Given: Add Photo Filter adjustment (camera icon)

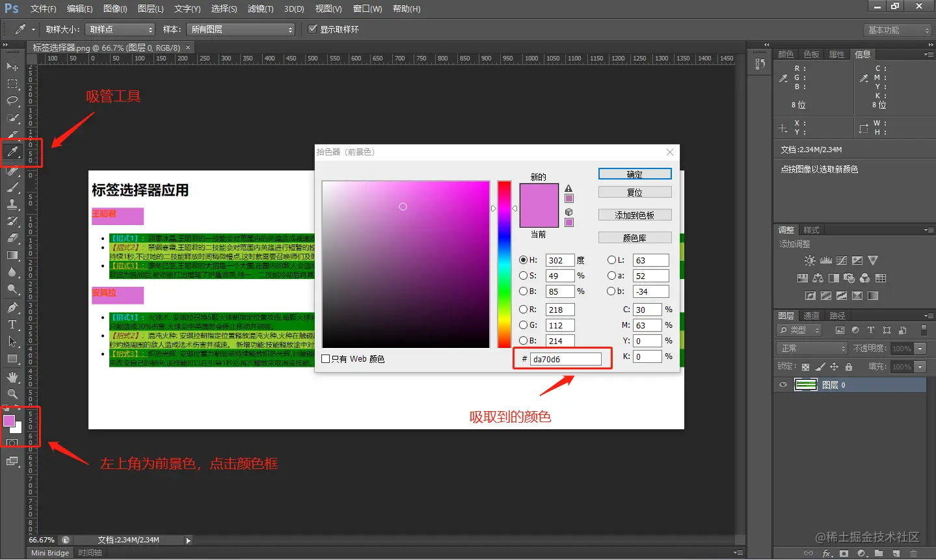Looking at the screenshot, I should pos(849,278).
